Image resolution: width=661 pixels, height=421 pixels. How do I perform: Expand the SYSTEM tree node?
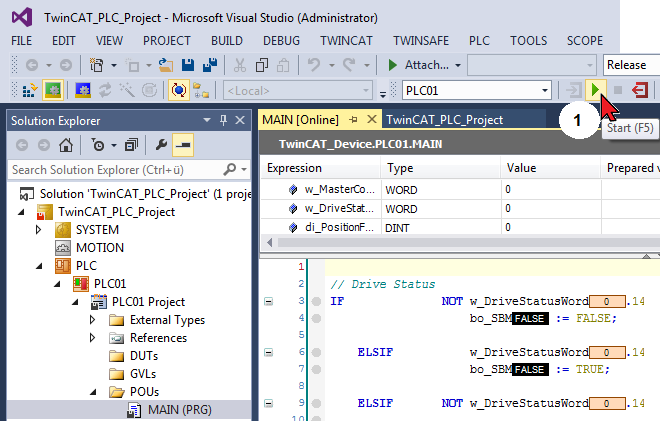39,230
